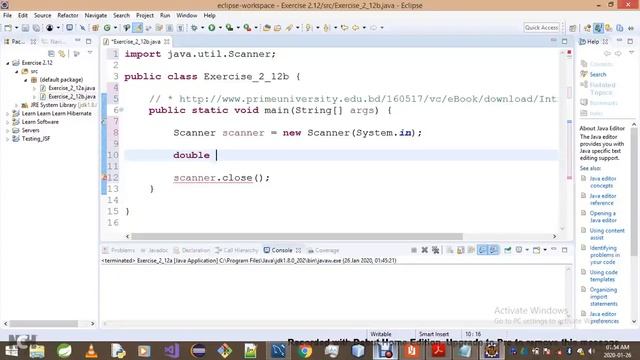Open VLC media player from the taskbar
Screen dimensions: 640x360
91,351
